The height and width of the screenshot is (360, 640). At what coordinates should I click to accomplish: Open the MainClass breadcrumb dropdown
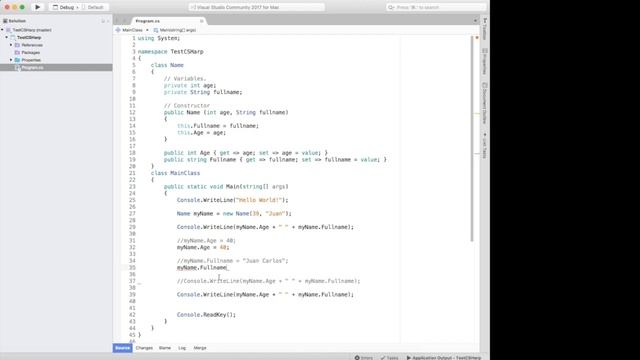coord(132,30)
